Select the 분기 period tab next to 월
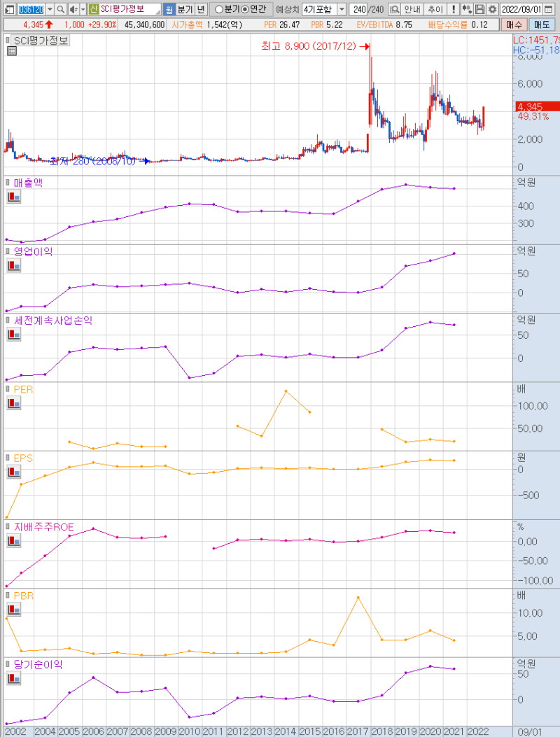The image size is (560, 737). (x=185, y=9)
